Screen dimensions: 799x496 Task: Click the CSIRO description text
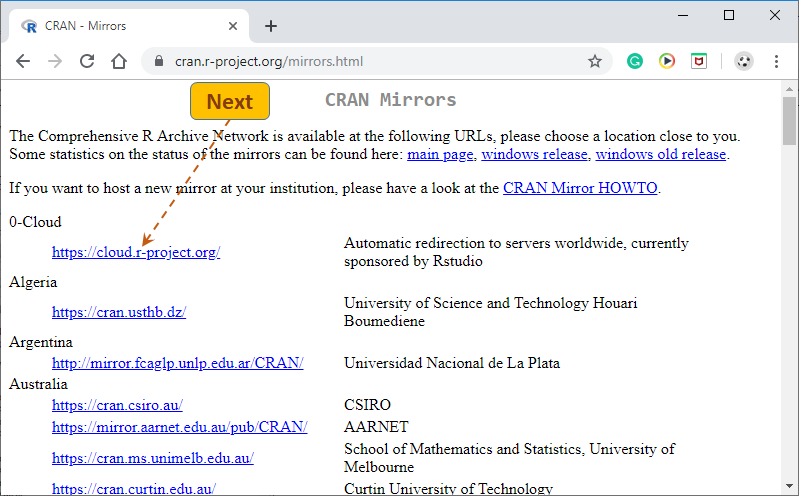[367, 405]
